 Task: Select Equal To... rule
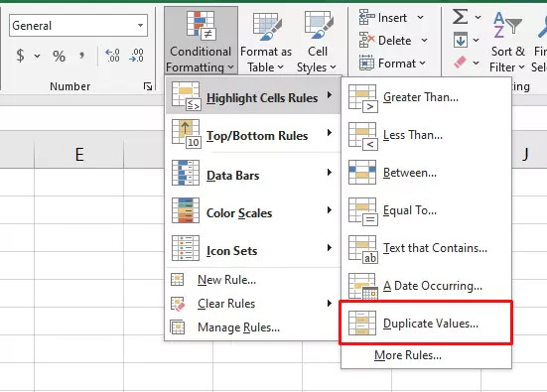(x=426, y=210)
